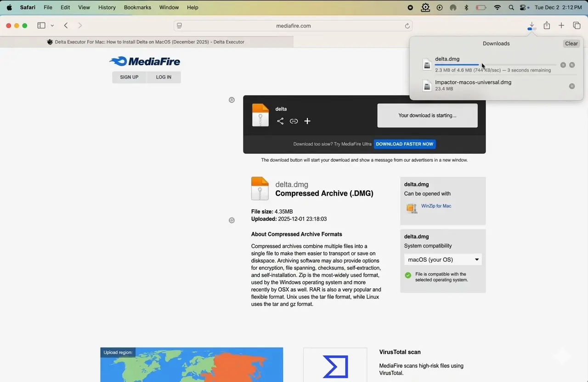Click the archive icon beside the Compressed Archive heading
Screen dimensions: 588x382
tap(260, 189)
